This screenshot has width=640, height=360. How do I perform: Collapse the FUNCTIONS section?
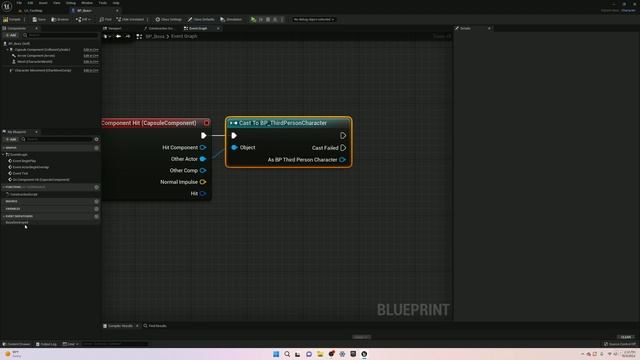coord(4,187)
